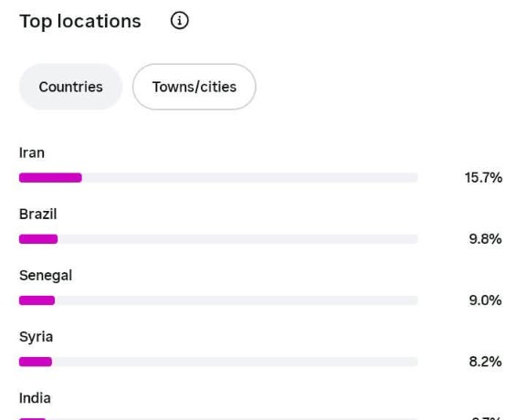Click the grey unfilled track of Brazil's bar
The height and width of the screenshot is (420, 526).
[237, 239]
